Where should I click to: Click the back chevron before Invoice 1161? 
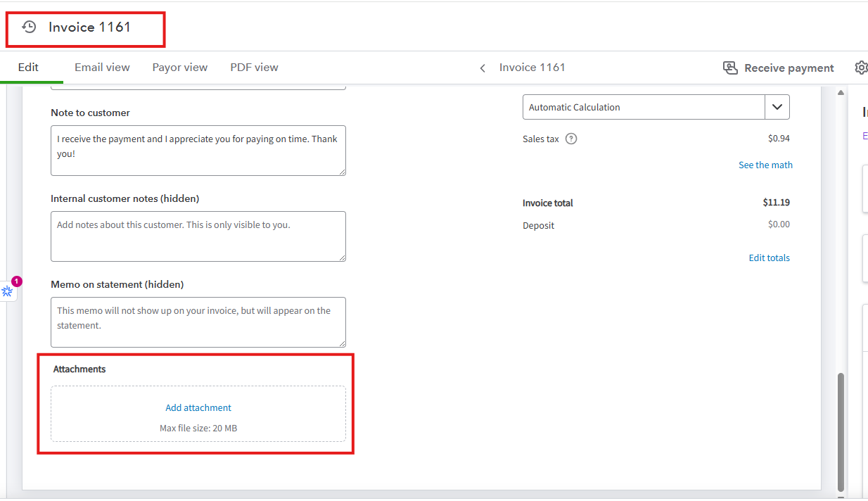coord(483,68)
